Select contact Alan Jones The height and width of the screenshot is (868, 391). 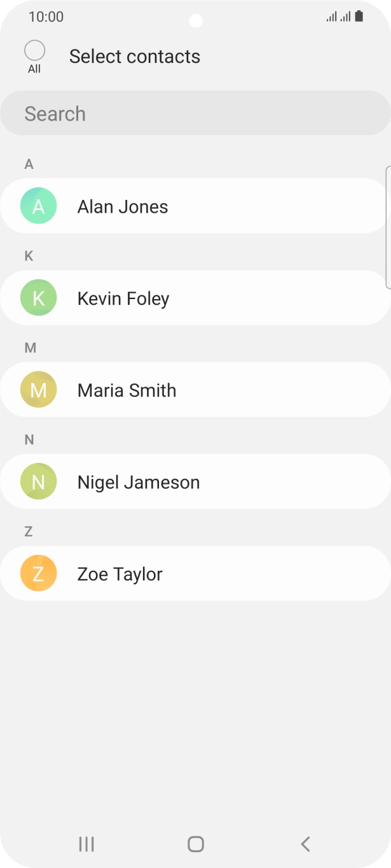[x=123, y=207]
